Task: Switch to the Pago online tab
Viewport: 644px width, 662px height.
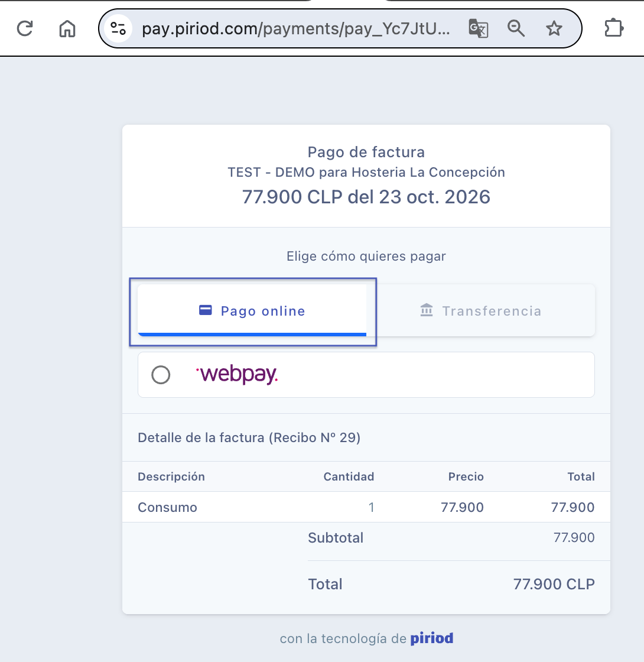Action: click(x=252, y=311)
